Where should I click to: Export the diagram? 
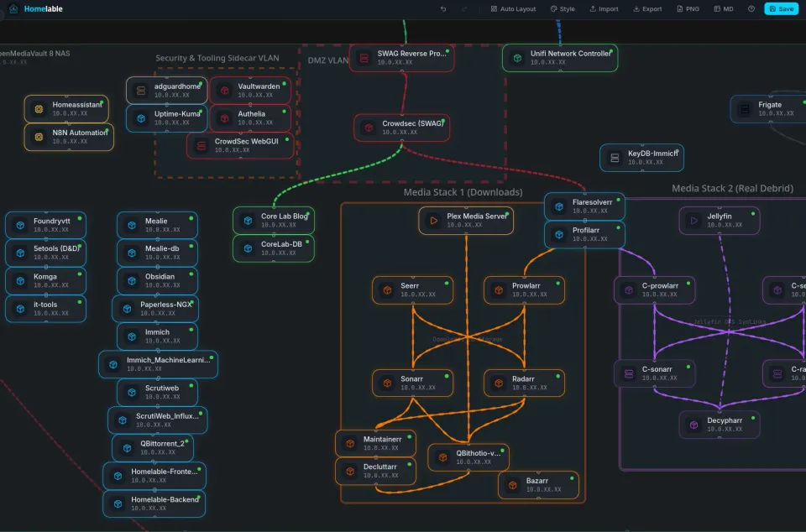647,8
